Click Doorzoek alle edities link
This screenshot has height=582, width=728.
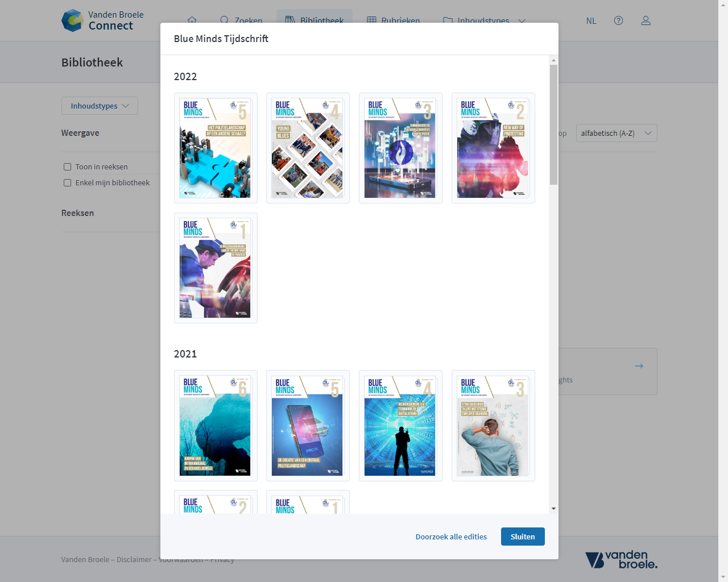[451, 537]
